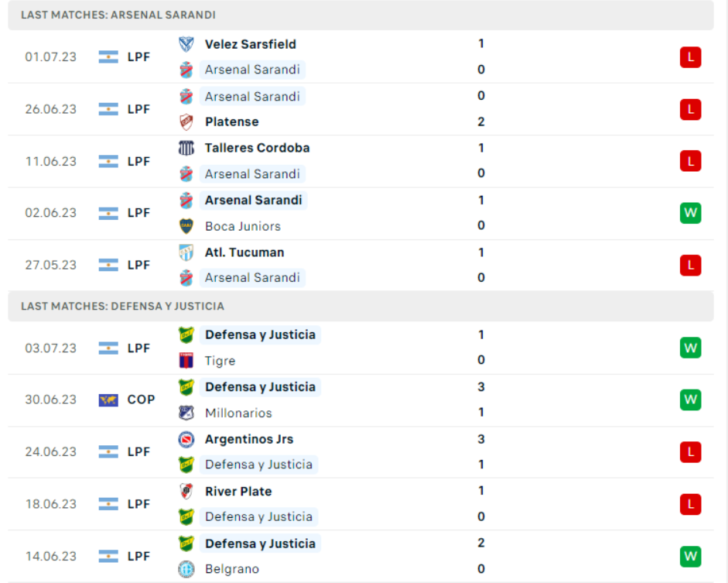Image resolution: width=728 pixels, height=583 pixels.
Task: Click the Tigre team crest icon
Action: tap(186, 361)
